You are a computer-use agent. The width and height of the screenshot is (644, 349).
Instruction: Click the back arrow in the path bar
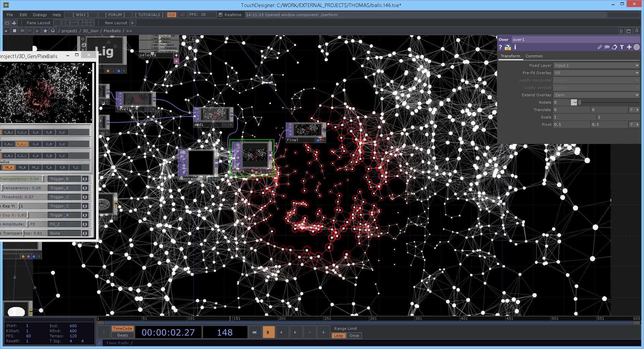pyautogui.click(x=22, y=31)
